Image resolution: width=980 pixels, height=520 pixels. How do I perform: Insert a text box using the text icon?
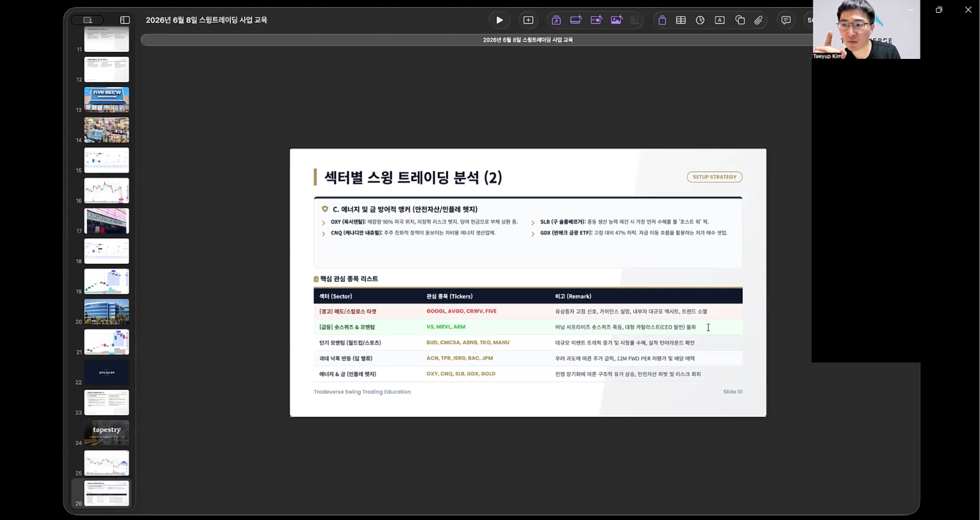point(719,20)
